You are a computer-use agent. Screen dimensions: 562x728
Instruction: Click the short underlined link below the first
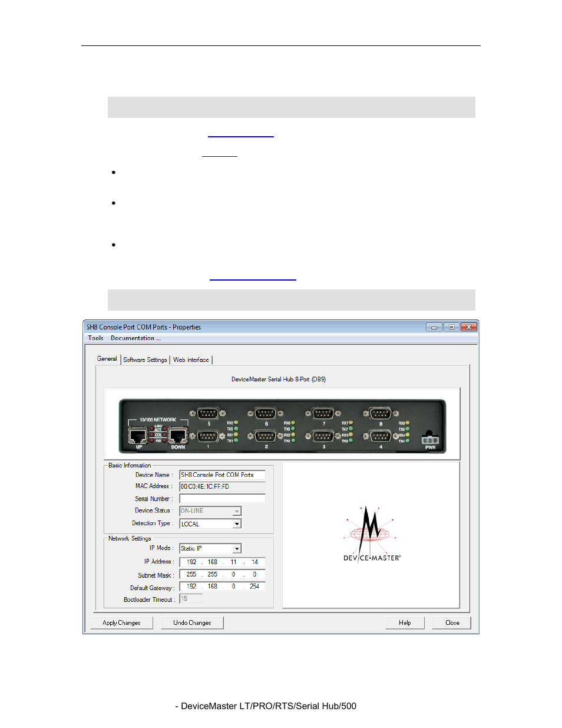pyautogui.click(x=220, y=153)
